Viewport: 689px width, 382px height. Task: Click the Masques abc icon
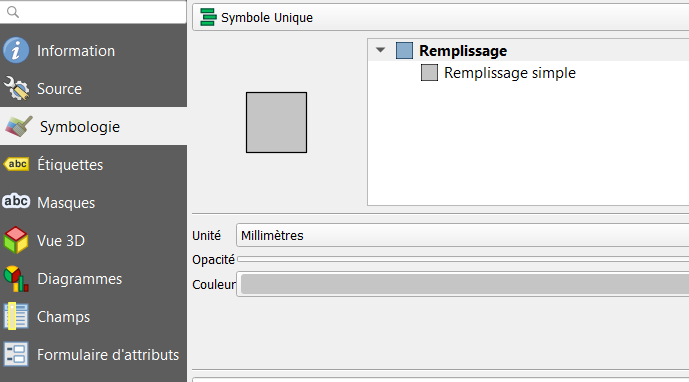pos(16,202)
